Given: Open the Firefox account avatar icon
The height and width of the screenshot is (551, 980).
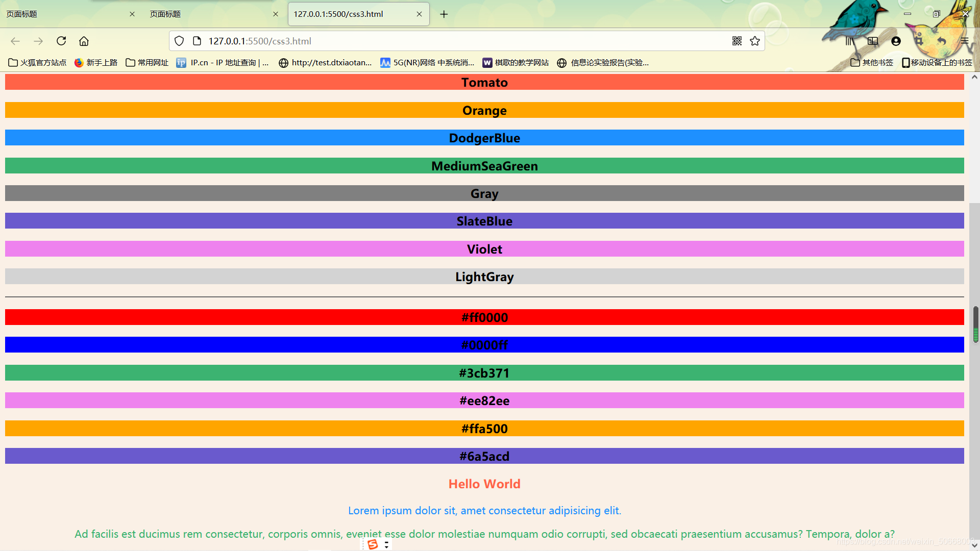Looking at the screenshot, I should point(896,41).
